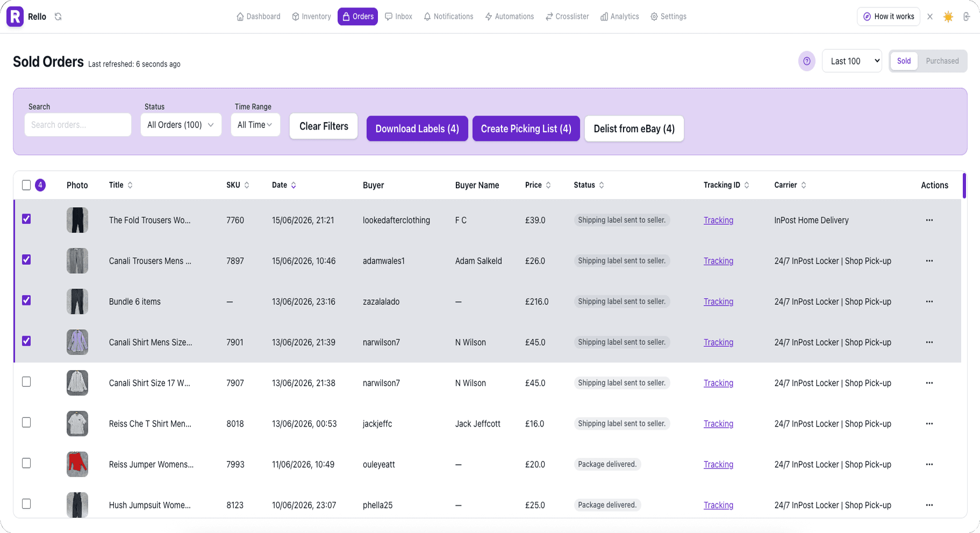Click the 'Package delivered.' status for phella25

click(x=607, y=505)
